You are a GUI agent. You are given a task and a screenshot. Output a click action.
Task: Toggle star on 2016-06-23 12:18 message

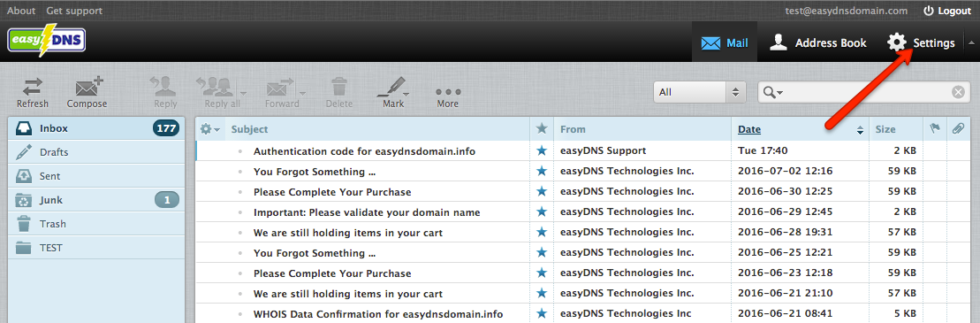[542, 273]
